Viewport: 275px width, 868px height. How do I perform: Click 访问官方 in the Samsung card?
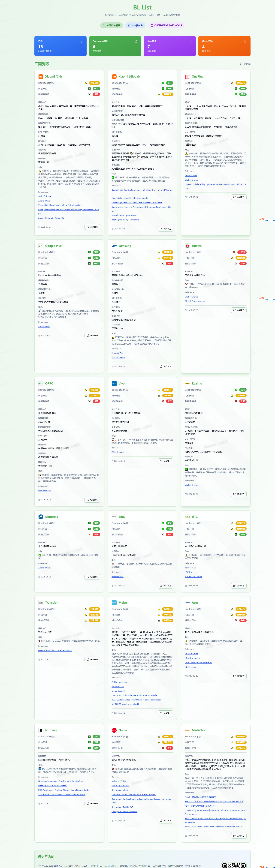point(166,366)
